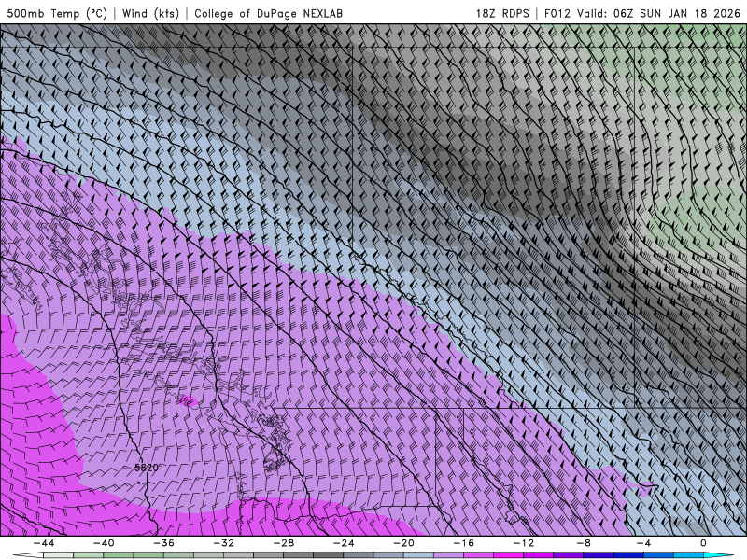Click the white arrow start of colorbar

coord(29,555)
